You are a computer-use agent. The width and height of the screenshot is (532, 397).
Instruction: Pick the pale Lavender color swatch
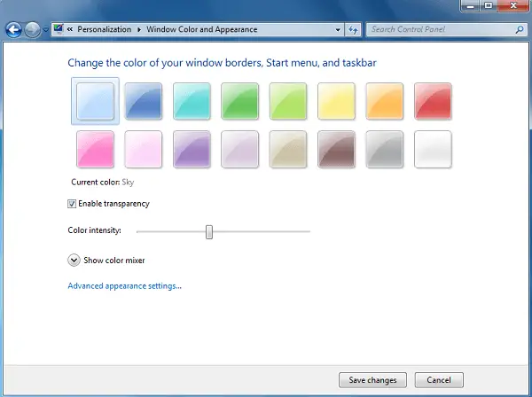coord(240,149)
